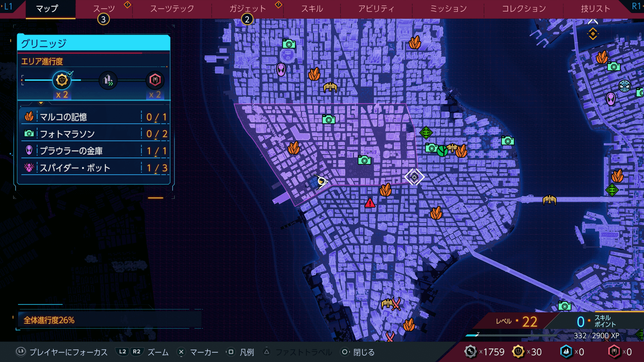The height and width of the screenshot is (362, 644).
Task: Select the white diamond waypoint marker
Action: coord(414,177)
